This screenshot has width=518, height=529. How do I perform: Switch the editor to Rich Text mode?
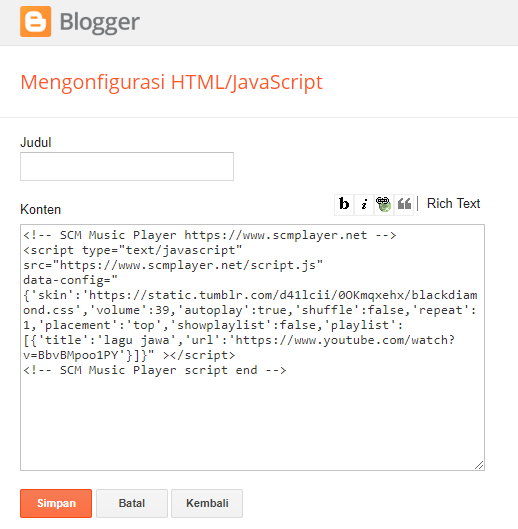tap(453, 203)
